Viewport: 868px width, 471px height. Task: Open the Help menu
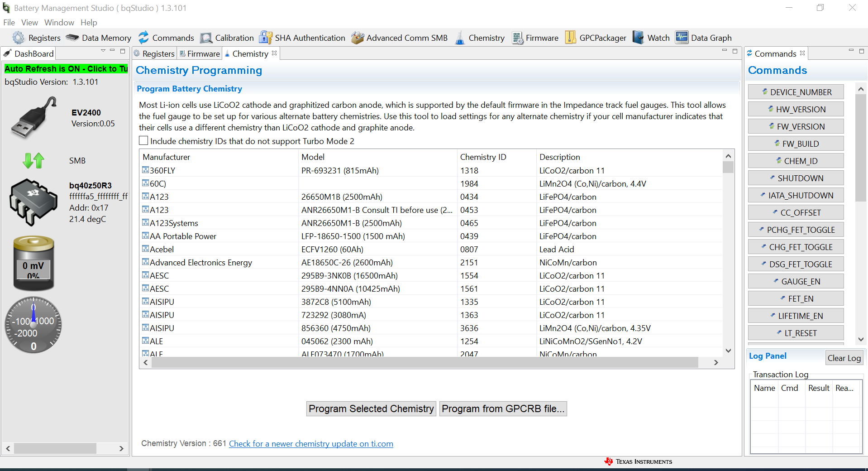(89, 23)
